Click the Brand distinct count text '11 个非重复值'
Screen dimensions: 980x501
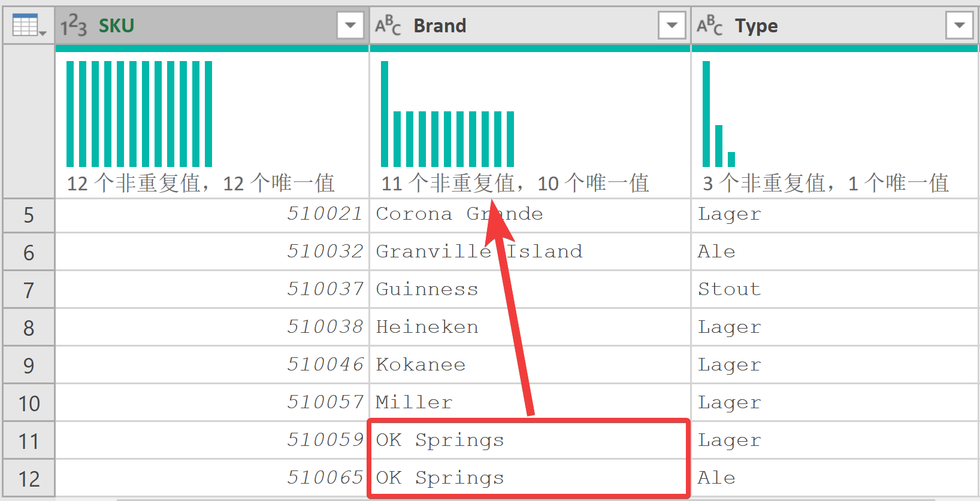(448, 183)
